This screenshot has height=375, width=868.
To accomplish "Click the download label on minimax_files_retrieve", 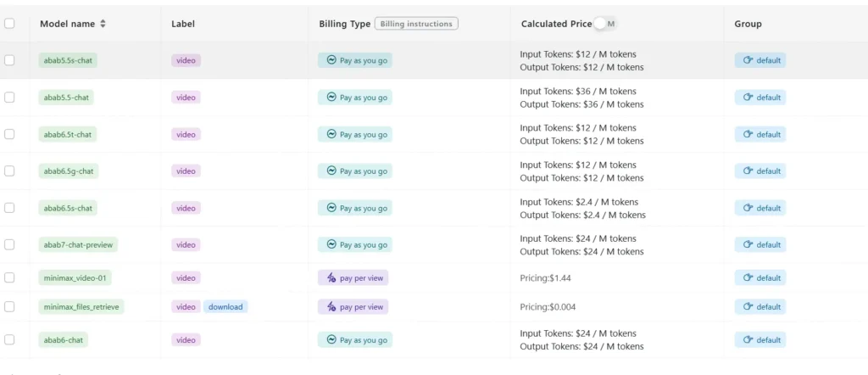I will [225, 307].
